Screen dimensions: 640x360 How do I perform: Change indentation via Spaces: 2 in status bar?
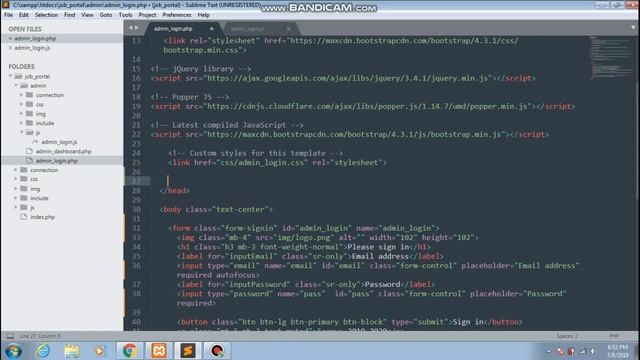click(567, 336)
